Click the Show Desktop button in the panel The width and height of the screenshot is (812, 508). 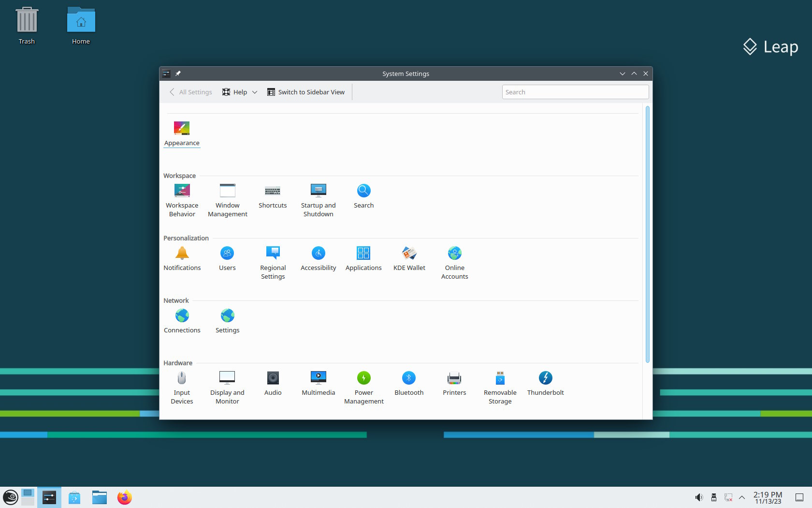tap(799, 497)
